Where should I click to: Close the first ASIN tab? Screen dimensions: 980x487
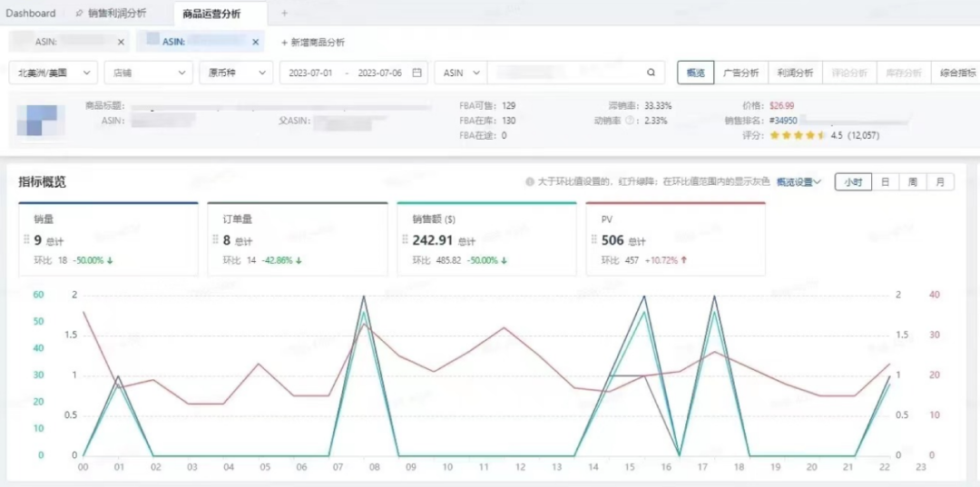click(x=121, y=43)
